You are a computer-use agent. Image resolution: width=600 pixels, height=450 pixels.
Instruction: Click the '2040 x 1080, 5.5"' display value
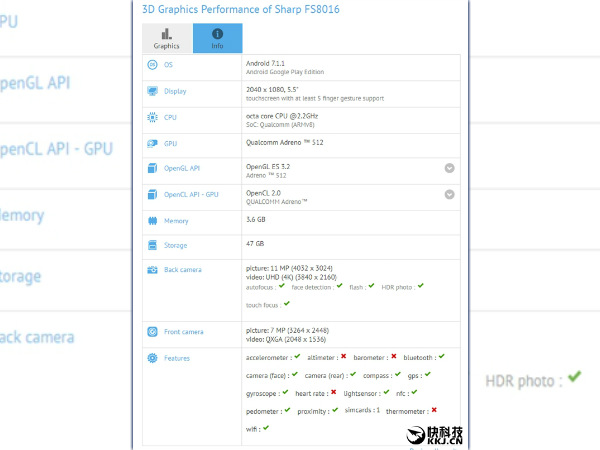pyautogui.click(x=272, y=90)
